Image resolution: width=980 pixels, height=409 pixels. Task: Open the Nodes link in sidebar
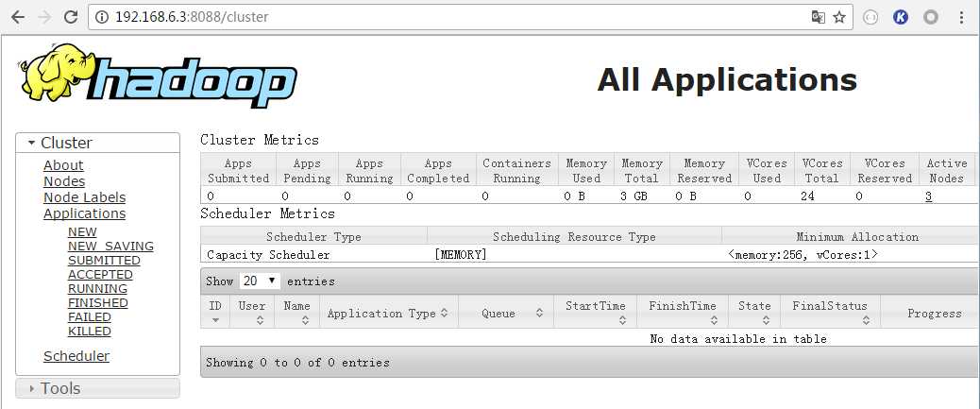coord(64,181)
